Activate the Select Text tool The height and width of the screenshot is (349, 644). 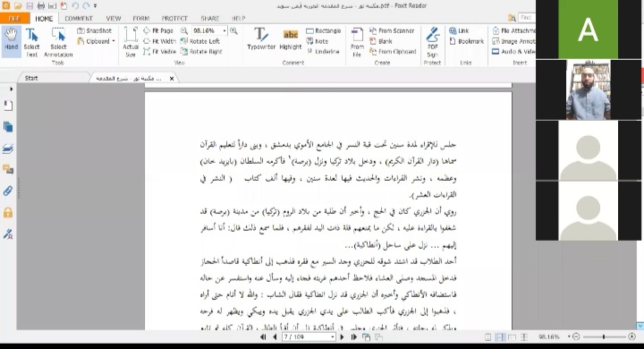coord(31,42)
